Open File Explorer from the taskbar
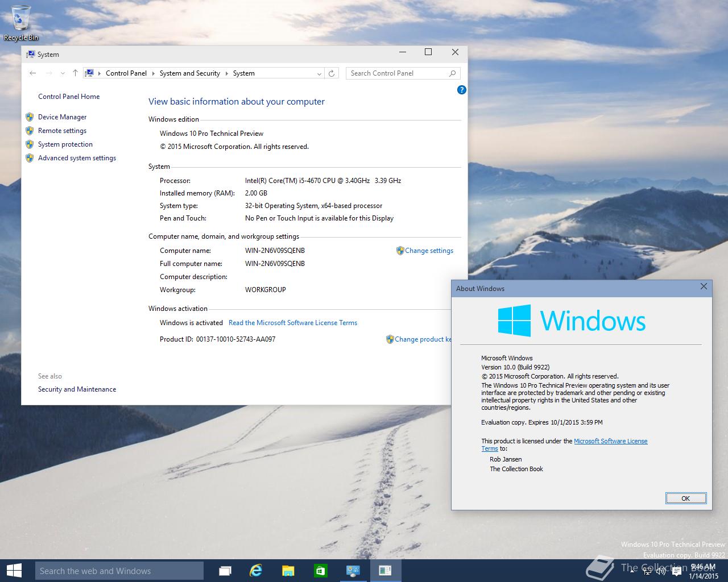Viewport: 728px width, 582px height. click(x=288, y=571)
